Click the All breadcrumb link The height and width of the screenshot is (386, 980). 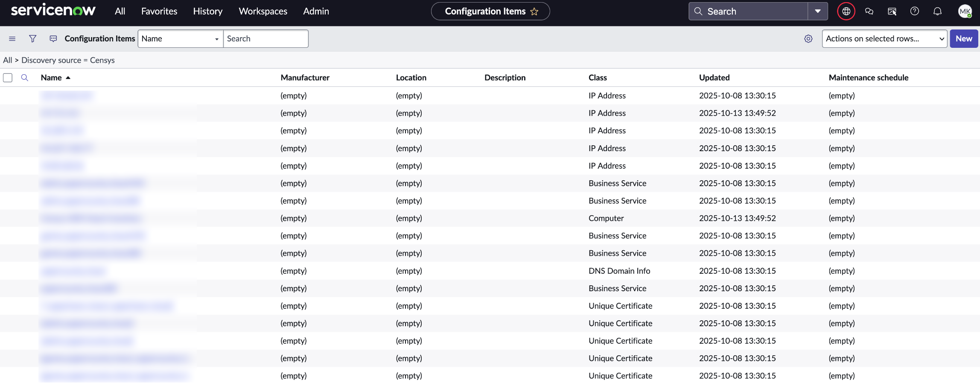click(7, 60)
